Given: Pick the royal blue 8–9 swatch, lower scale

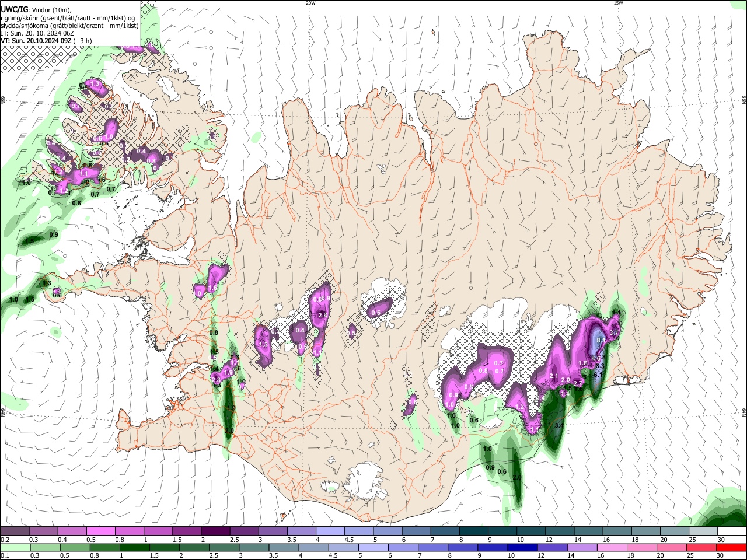Looking at the screenshot, I should coord(463,547).
